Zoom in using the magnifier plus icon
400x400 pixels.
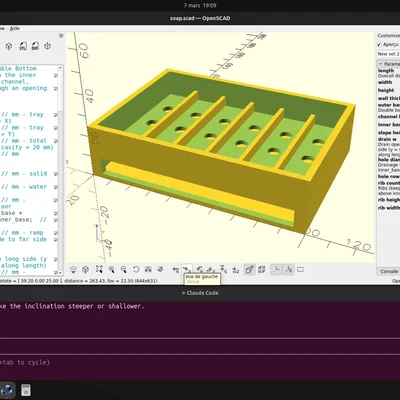click(x=111, y=269)
